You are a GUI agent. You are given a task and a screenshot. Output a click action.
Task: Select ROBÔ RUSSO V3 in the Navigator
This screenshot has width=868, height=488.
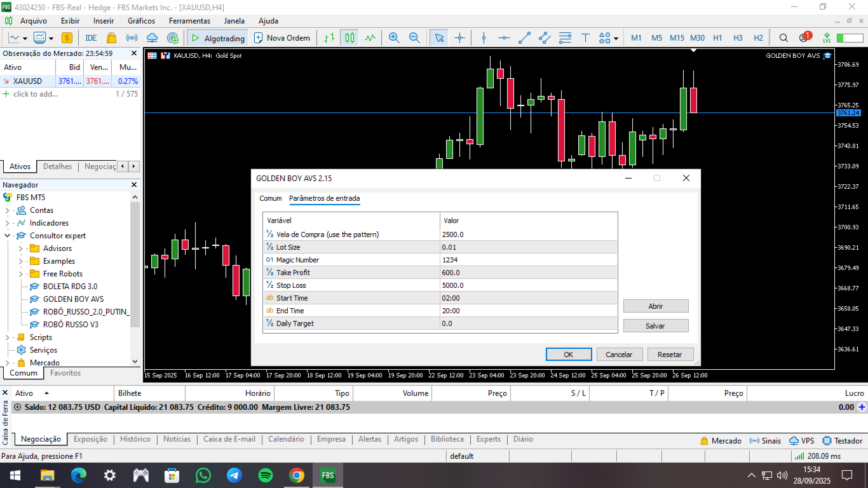[x=71, y=325]
